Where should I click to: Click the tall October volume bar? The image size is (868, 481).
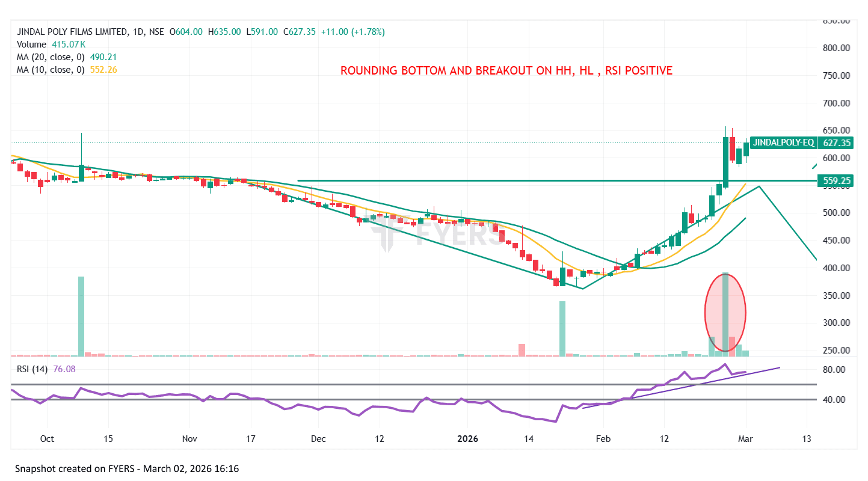81,317
